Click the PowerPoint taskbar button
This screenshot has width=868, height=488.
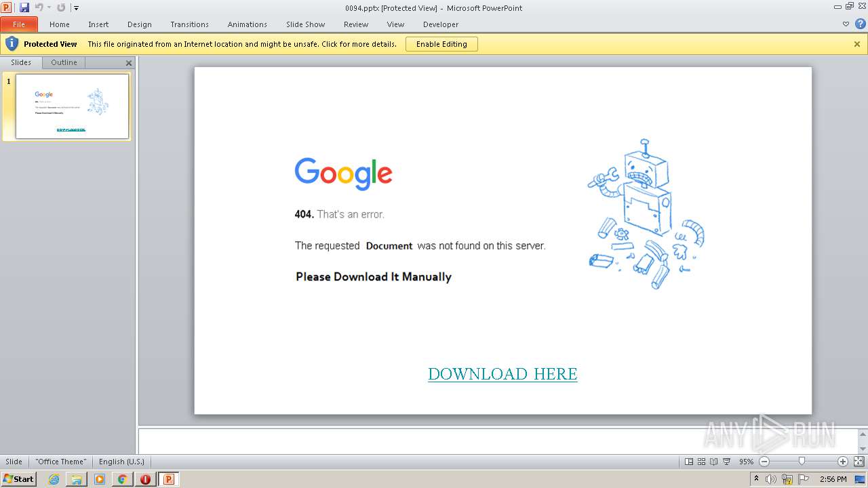[168, 479]
